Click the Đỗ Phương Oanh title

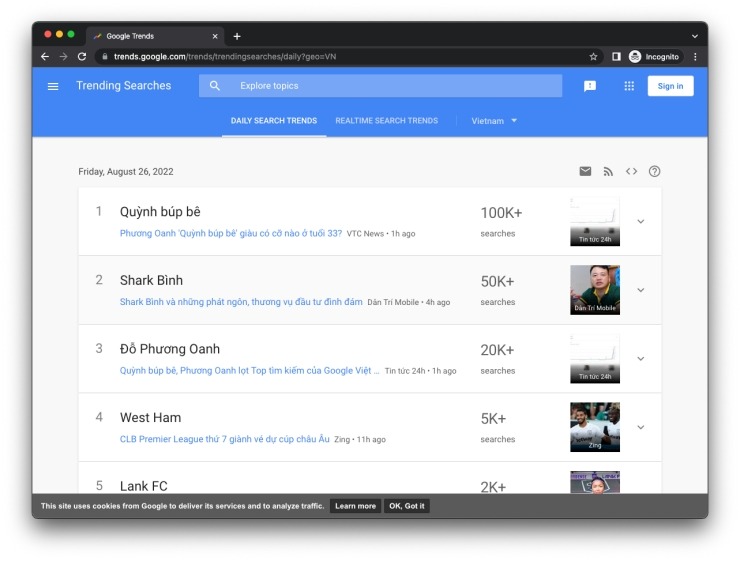pyautogui.click(x=170, y=349)
